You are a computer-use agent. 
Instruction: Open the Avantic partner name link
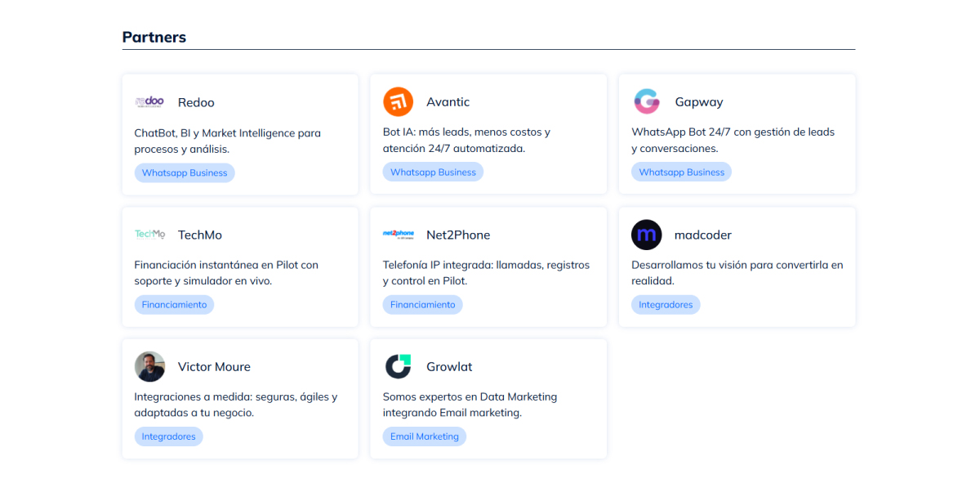448,102
